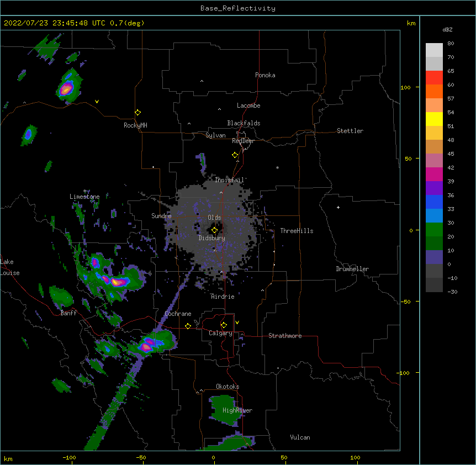
Task: Click the dark orange 60-57 dBZ swatch
Action: [434, 91]
